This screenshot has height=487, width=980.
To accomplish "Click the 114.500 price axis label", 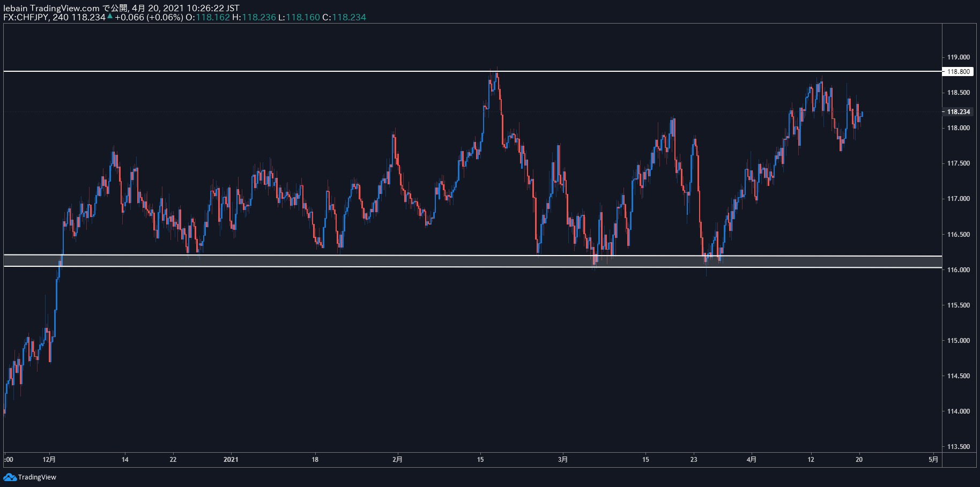I will click(x=958, y=376).
